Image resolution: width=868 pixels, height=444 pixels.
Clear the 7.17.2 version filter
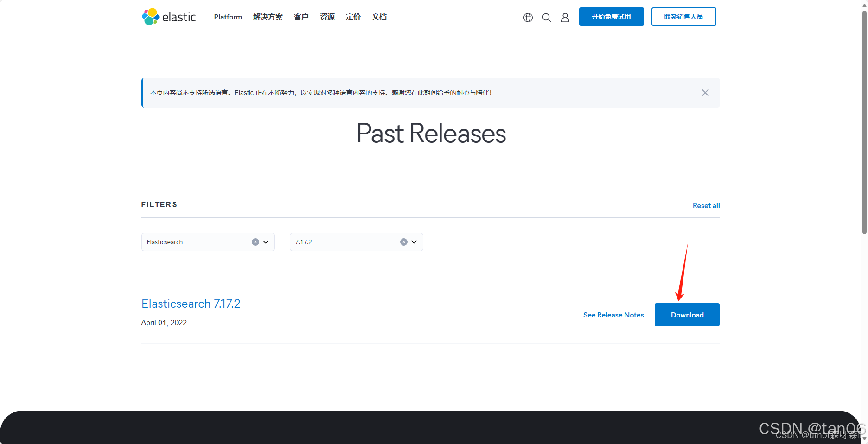404,242
